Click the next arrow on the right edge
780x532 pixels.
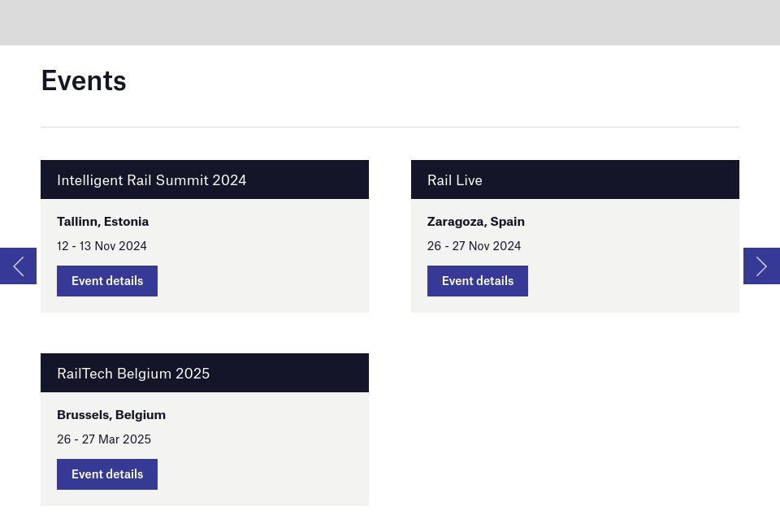(761, 266)
